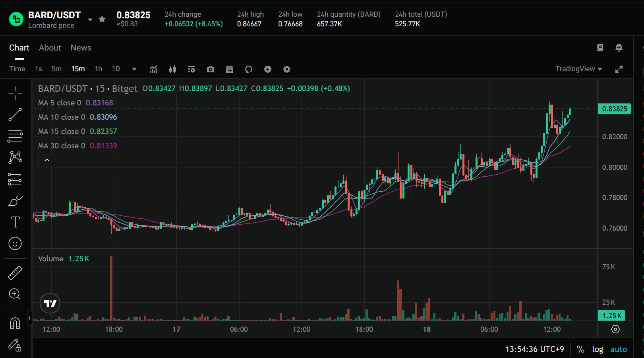Open the Lombard price link
The height and width of the screenshot is (358, 644).
coord(51,25)
